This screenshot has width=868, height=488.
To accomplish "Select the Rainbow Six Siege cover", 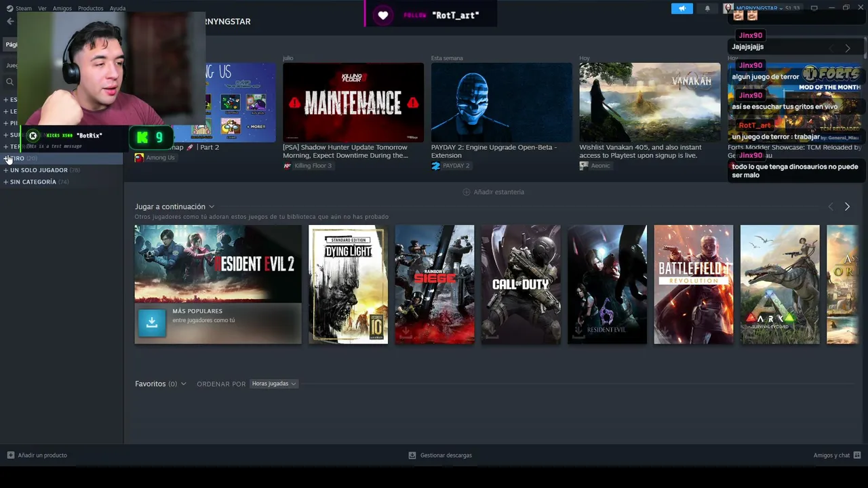I will point(435,285).
